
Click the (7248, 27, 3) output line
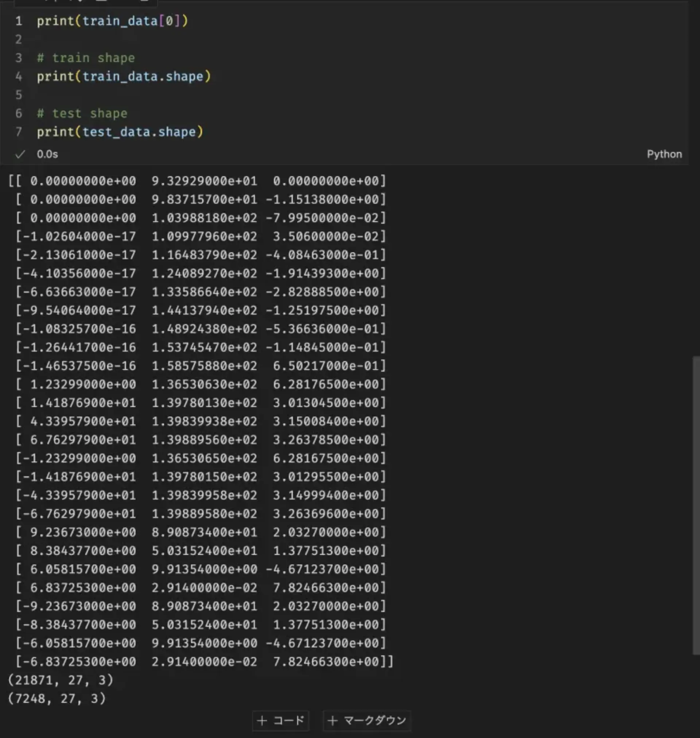coord(57,698)
